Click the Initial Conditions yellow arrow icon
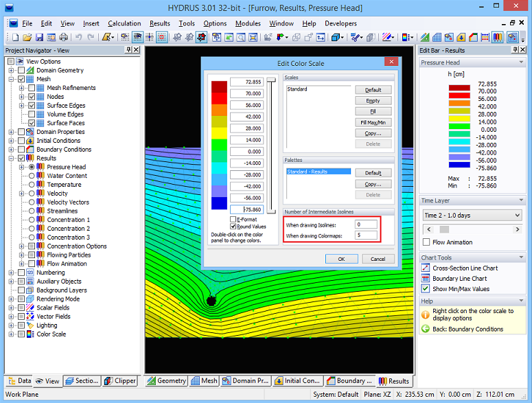 [461, 37]
